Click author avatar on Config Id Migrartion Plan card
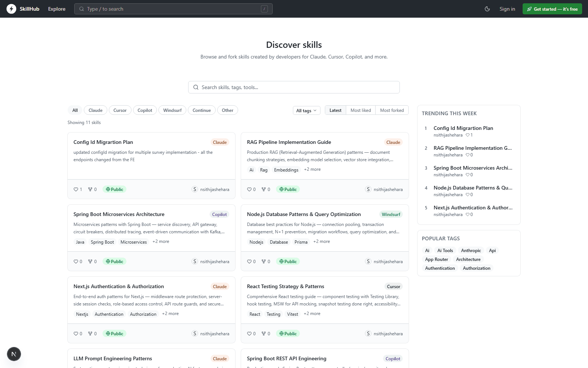This screenshot has width=588, height=368. (x=195, y=189)
